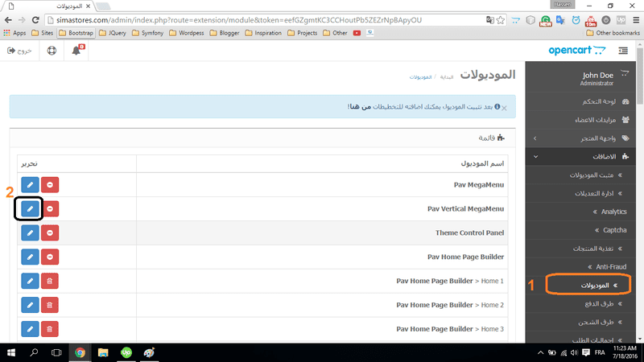Open the Inspiration bookmarks folder

pyautogui.click(x=263, y=33)
